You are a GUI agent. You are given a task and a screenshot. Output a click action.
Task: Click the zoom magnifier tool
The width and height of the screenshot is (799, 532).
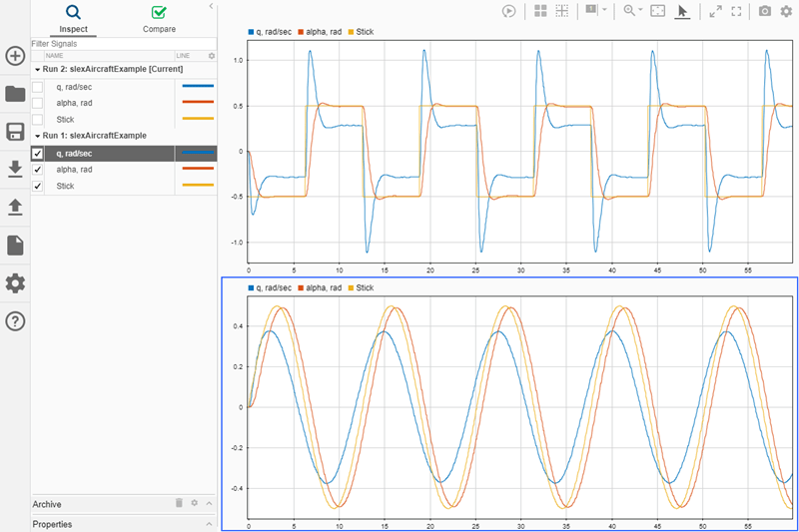click(x=629, y=11)
